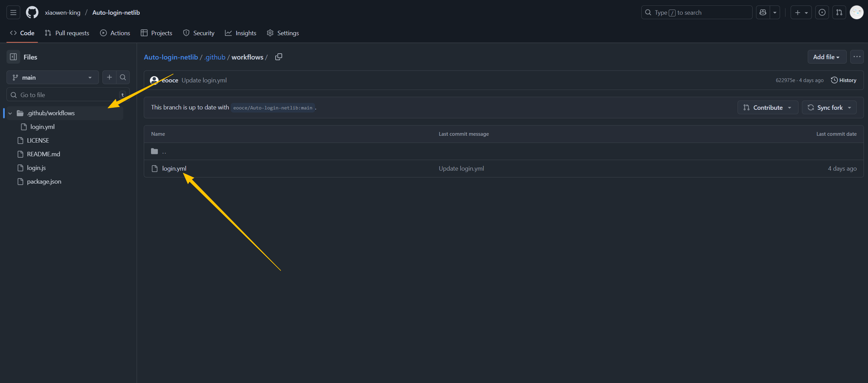Open the issues icon in header
Image resolution: width=868 pixels, height=383 pixels.
(x=822, y=13)
